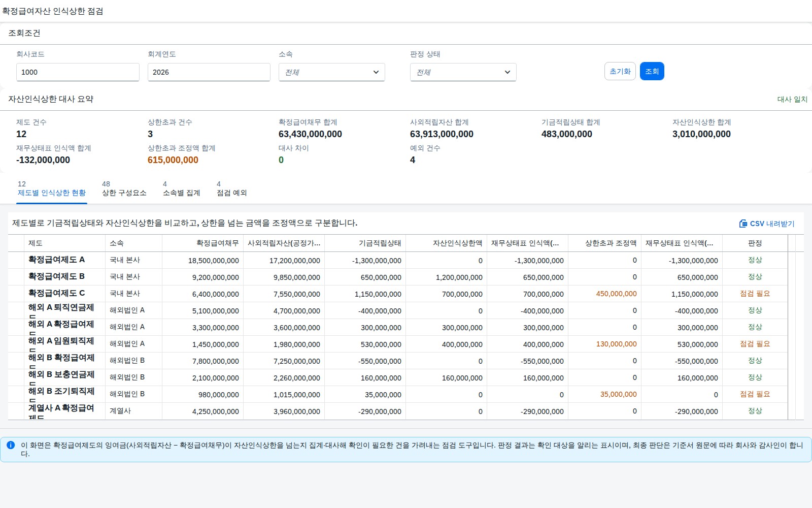The image size is (812, 508).
Task: Open the 판정 상태 dropdown
Action: 463,72
